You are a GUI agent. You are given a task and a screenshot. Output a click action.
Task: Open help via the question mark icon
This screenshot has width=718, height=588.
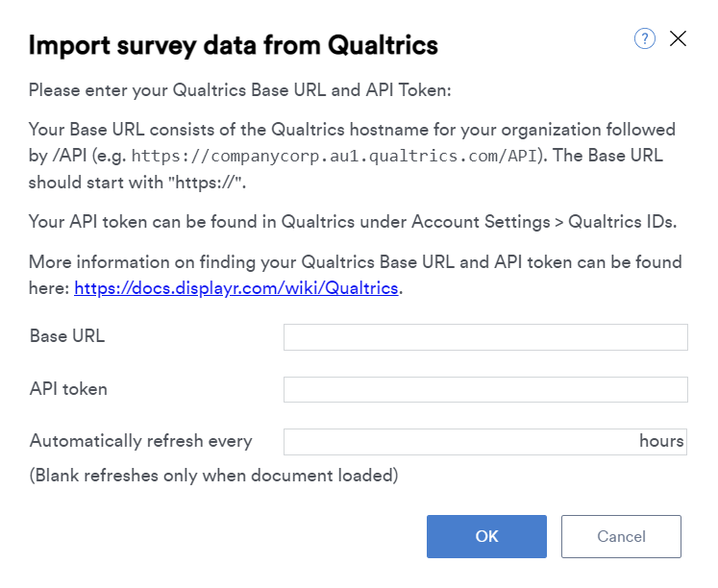(x=644, y=38)
